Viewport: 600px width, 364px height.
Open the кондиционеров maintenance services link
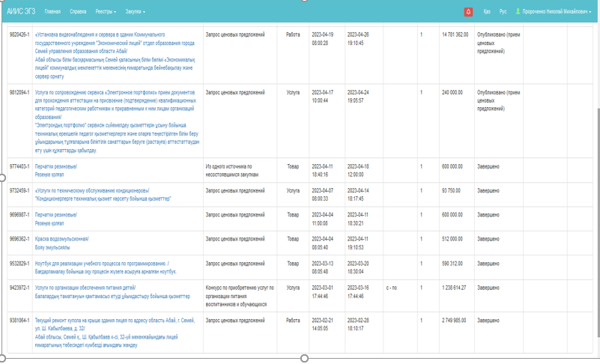pos(103,195)
